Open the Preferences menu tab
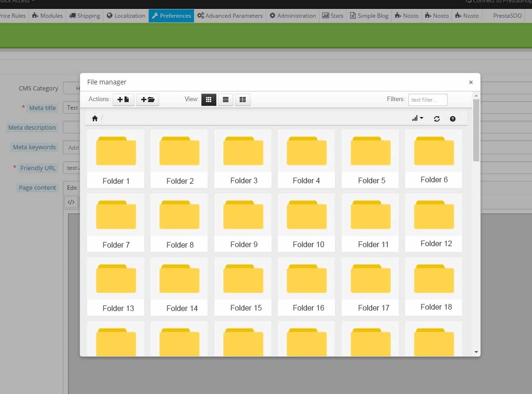The height and width of the screenshot is (394, 532). (x=171, y=15)
